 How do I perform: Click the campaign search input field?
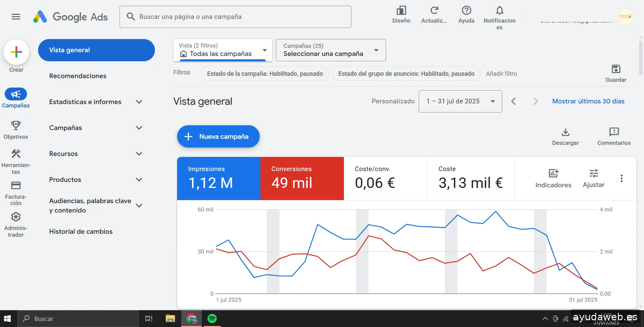236,17
